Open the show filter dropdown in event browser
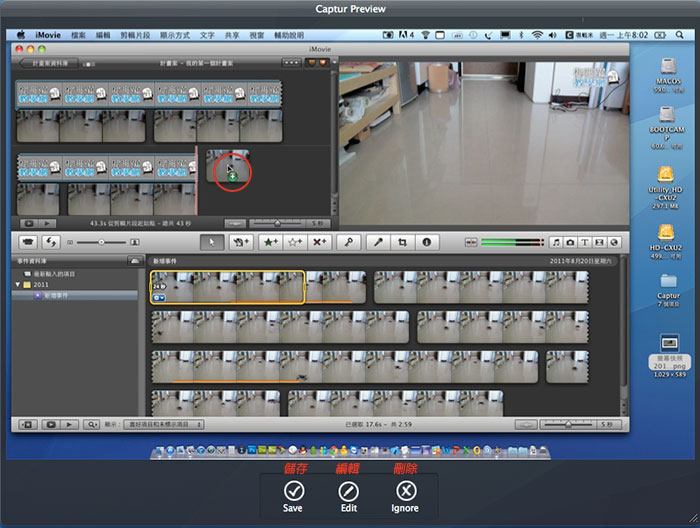This screenshot has height=528, width=700. pyautogui.click(x=164, y=424)
